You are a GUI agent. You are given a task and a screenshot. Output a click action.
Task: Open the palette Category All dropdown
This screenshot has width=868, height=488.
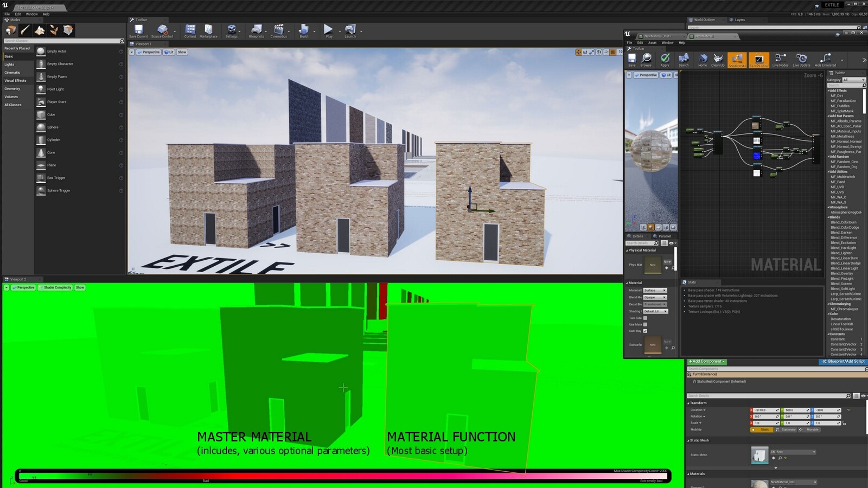(854, 80)
